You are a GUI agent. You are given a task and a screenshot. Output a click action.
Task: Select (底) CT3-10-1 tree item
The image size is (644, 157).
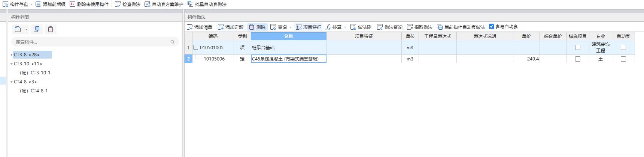[35, 73]
